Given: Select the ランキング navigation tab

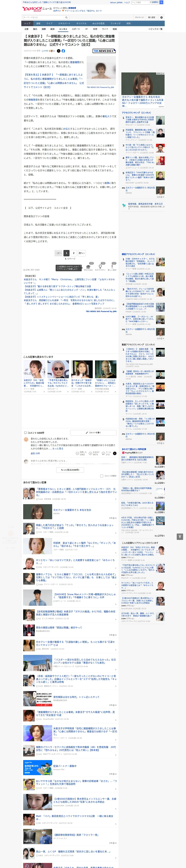Looking at the screenshot, I should pos(115,23).
